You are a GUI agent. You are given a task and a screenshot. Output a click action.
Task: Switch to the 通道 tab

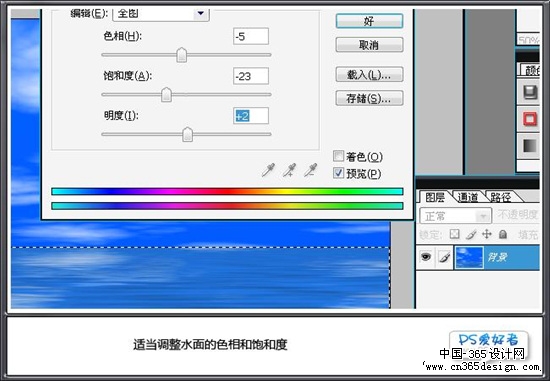(468, 198)
